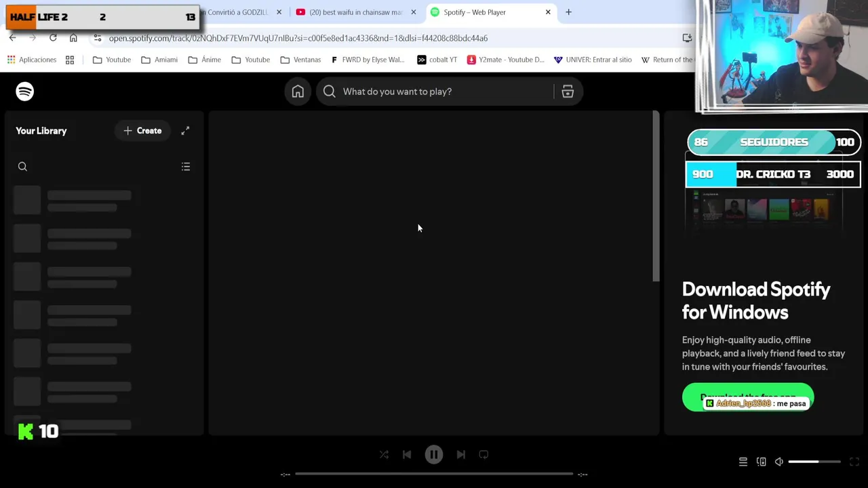Open Connect to a device
Image resolution: width=868 pixels, height=488 pixels.
[x=761, y=462]
